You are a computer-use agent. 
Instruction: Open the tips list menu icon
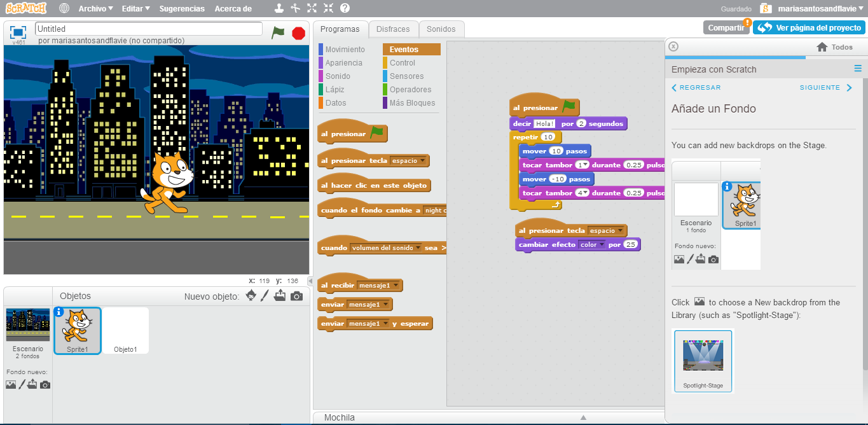tap(858, 69)
